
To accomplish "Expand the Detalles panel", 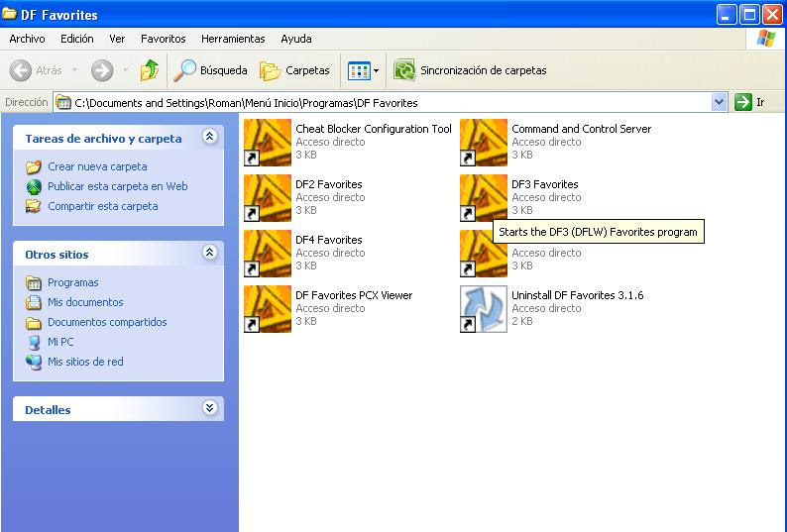I will click(210, 407).
